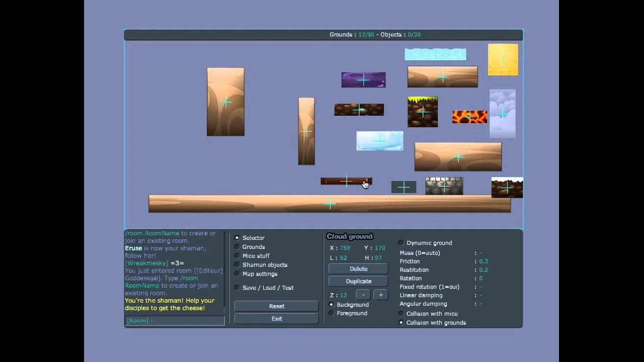Switch to Mice stuff mode

click(252, 256)
